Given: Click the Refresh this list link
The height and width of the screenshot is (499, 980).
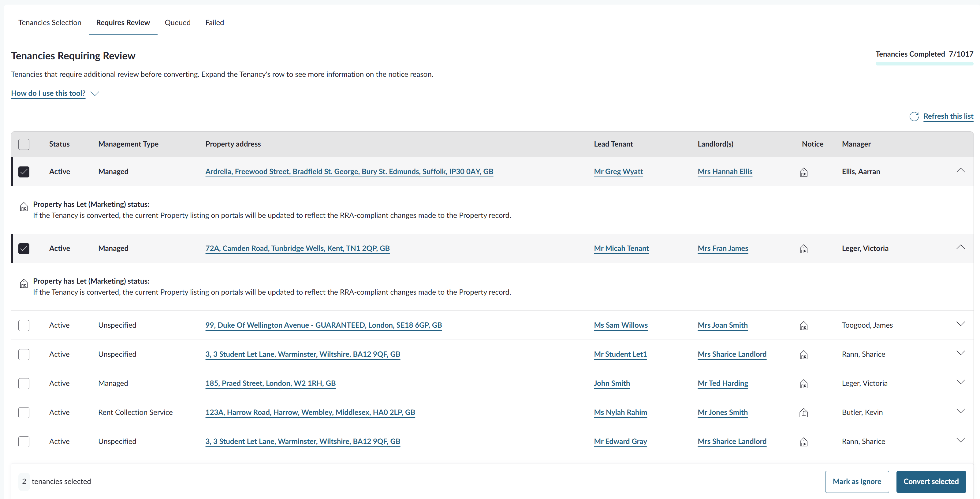Looking at the screenshot, I should [948, 116].
